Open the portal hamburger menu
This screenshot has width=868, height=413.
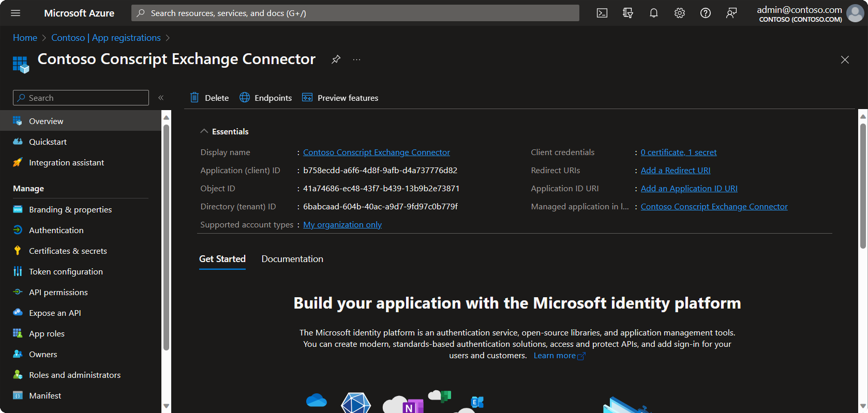(x=16, y=13)
